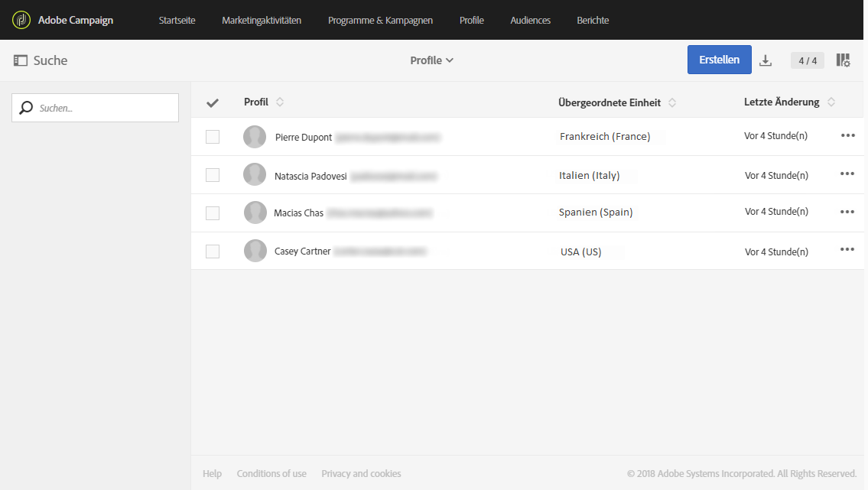This screenshot has height=490, width=868.
Task: Open the Privacy and cookies link
Action: tap(361, 474)
